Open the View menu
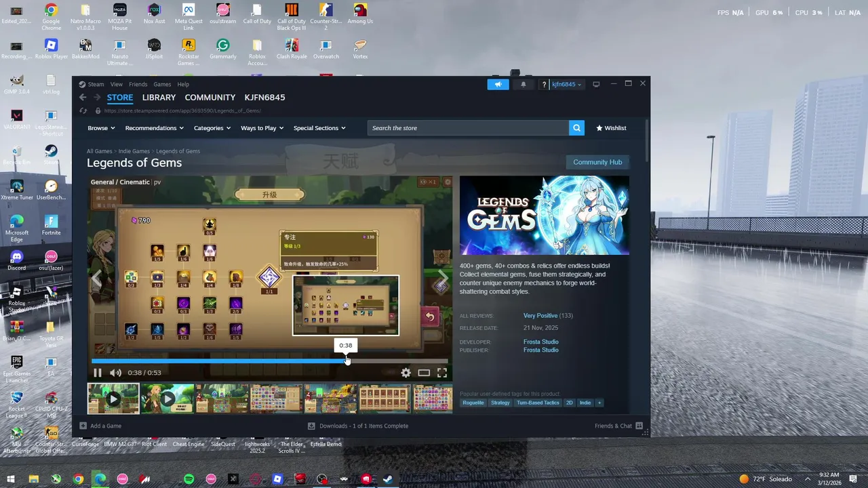Screen dimensions: 868x488 coord(117,85)
